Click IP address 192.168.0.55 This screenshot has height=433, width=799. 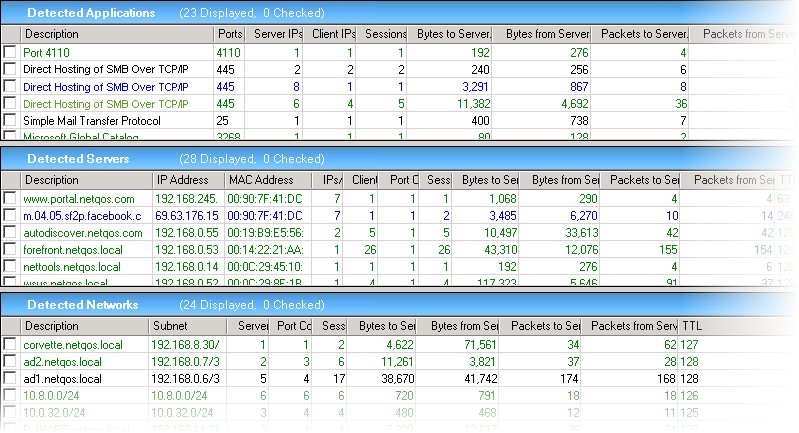pyautogui.click(x=187, y=233)
